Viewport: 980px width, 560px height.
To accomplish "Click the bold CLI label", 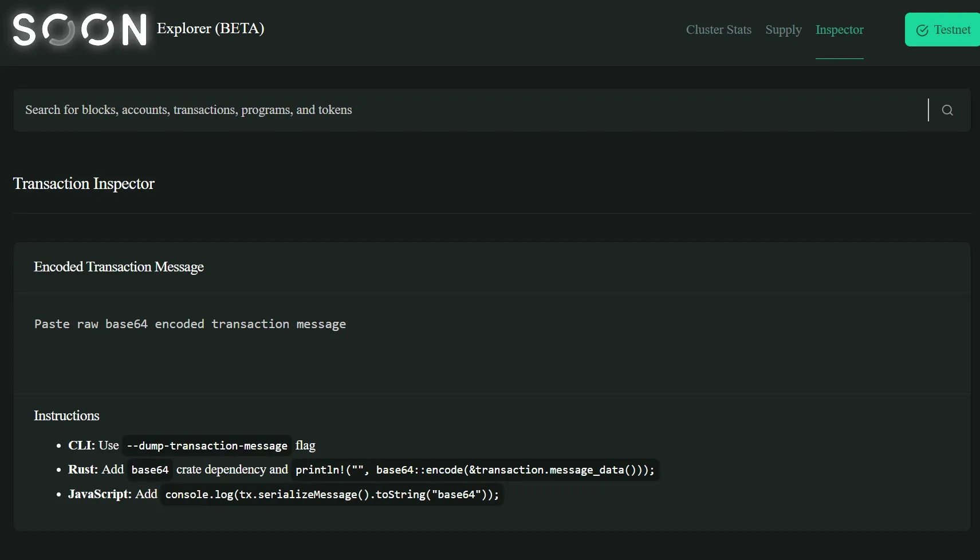I will [x=81, y=445].
